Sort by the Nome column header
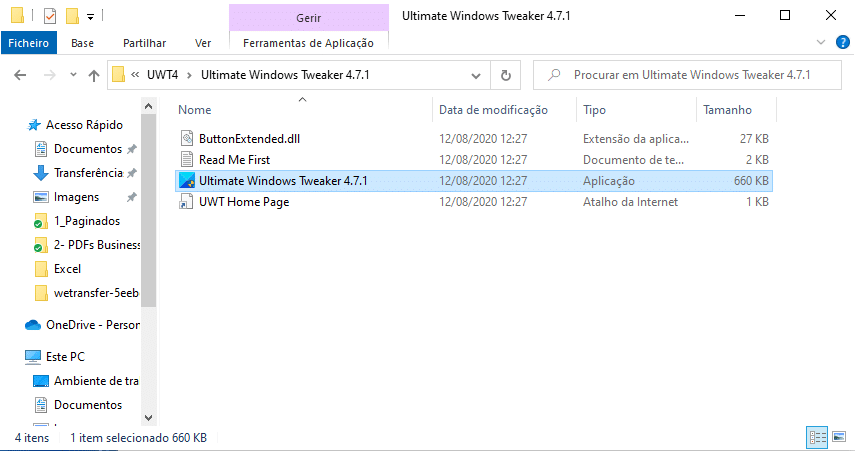This screenshot has height=451, width=855. [x=195, y=110]
